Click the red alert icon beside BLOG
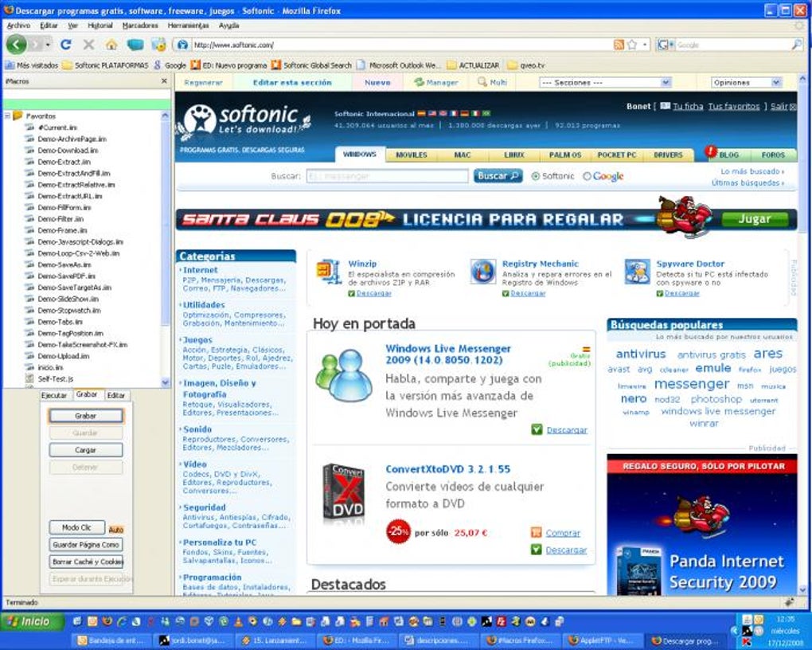 pos(710,152)
